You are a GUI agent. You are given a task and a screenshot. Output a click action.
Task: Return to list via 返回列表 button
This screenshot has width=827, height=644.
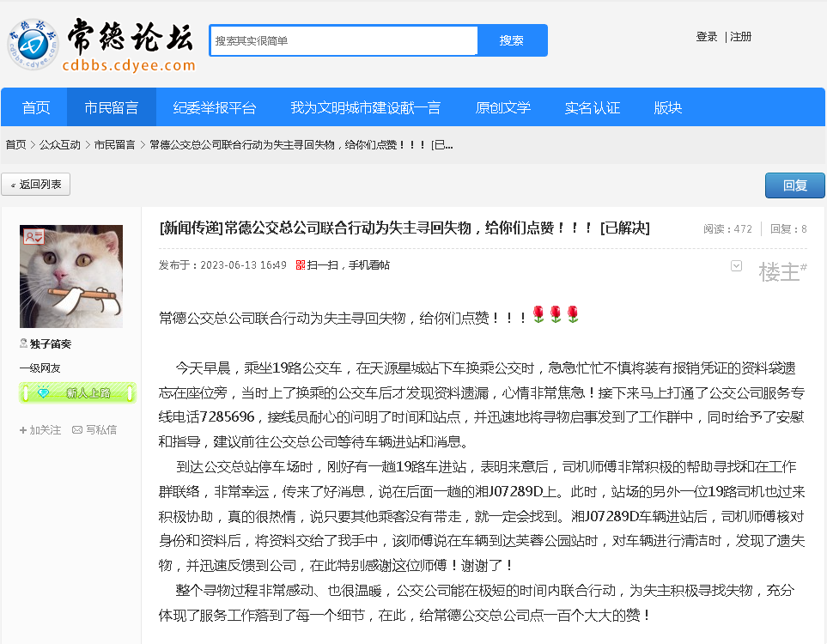36,185
